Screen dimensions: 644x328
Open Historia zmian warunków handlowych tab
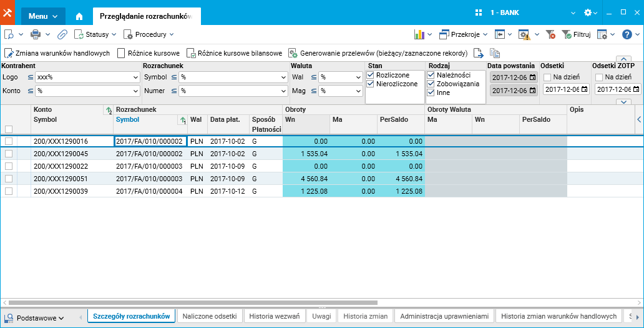click(559, 316)
